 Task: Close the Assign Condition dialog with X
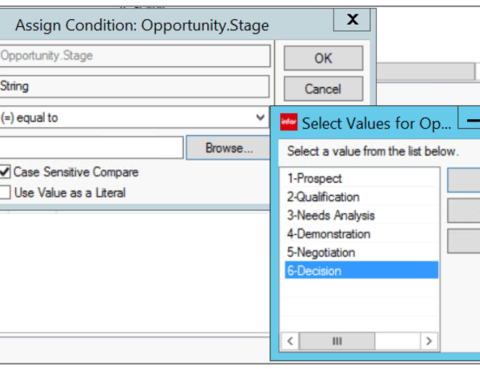click(x=352, y=20)
